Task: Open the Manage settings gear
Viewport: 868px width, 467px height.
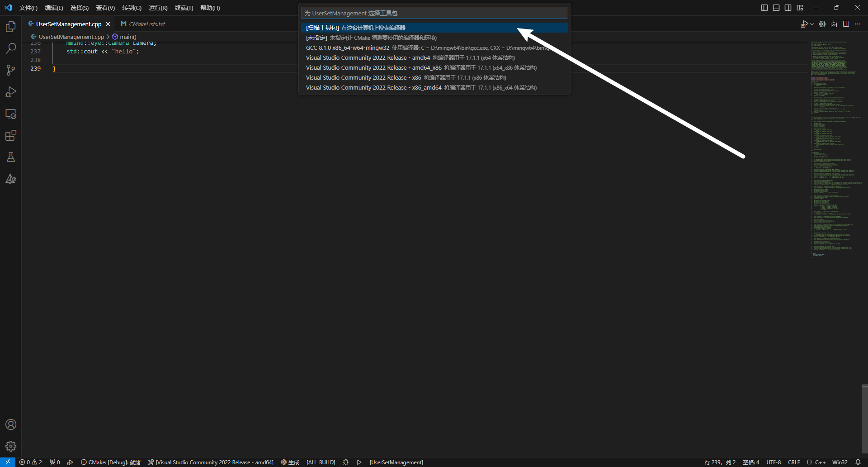Action: (x=11, y=446)
